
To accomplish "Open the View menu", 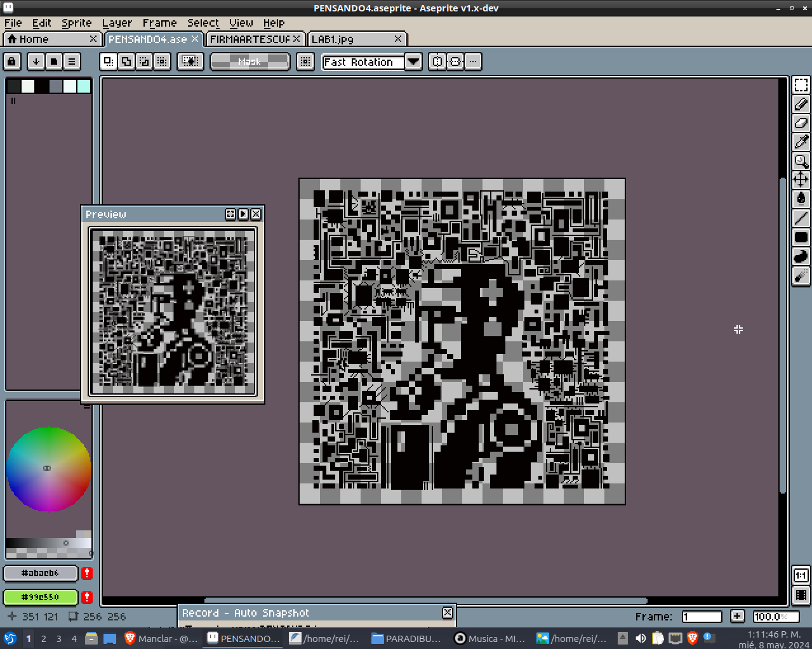I will coord(241,23).
